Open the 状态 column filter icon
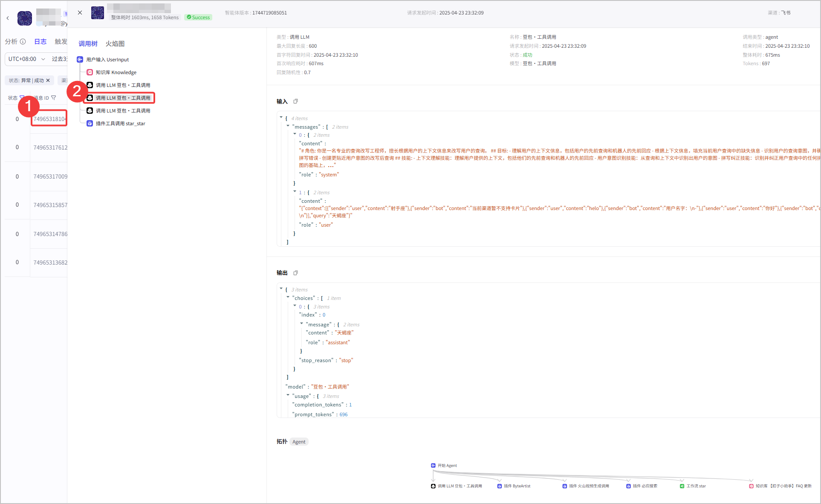This screenshot has width=821, height=504. [x=22, y=98]
